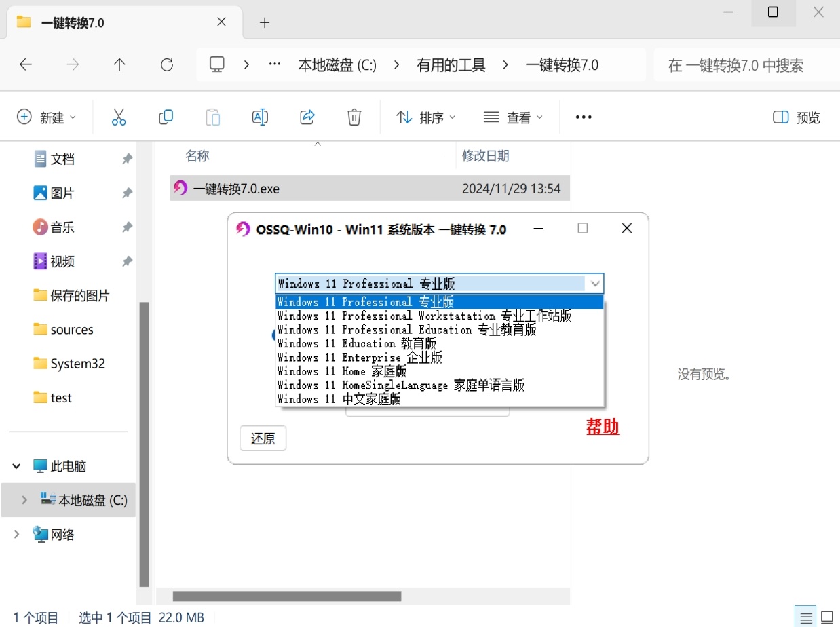Sort by 修改日期 column header
This screenshot has width=840, height=627.
pos(485,156)
